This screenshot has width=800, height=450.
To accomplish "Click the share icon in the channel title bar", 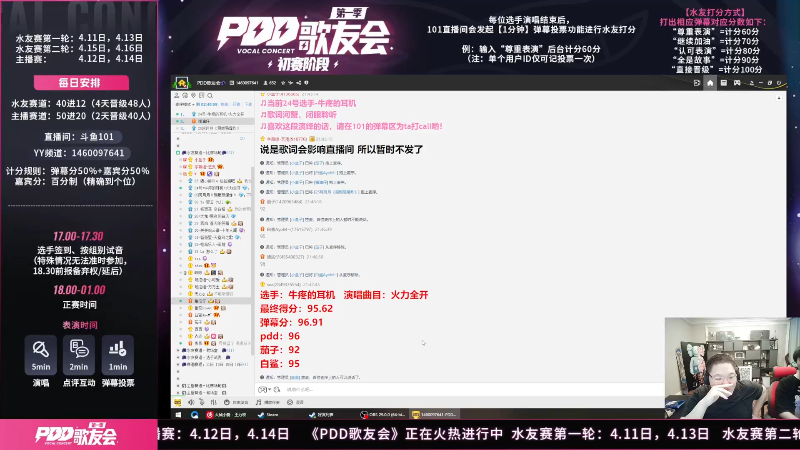I will tap(298, 83).
